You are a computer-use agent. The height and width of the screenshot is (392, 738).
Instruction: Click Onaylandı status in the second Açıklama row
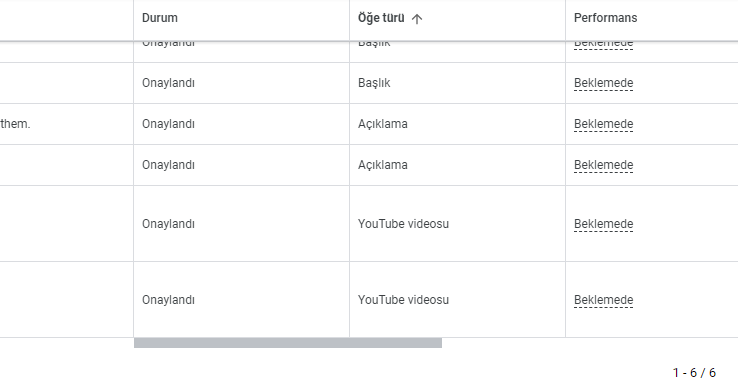(168, 165)
